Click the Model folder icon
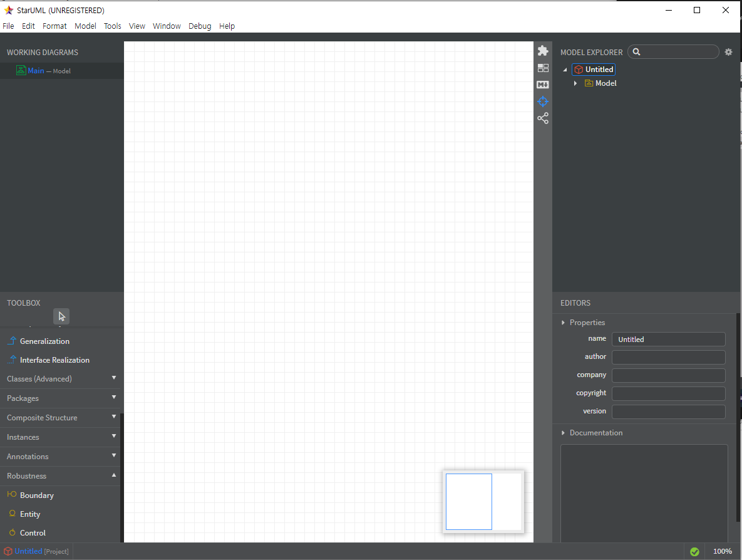 (589, 83)
